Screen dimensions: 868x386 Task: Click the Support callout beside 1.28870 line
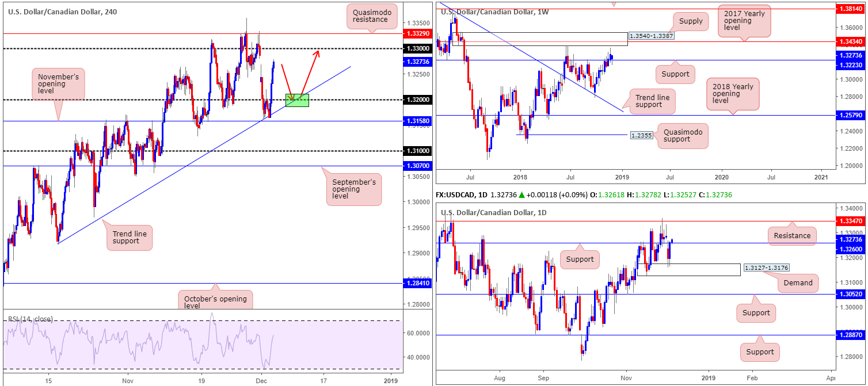click(760, 352)
